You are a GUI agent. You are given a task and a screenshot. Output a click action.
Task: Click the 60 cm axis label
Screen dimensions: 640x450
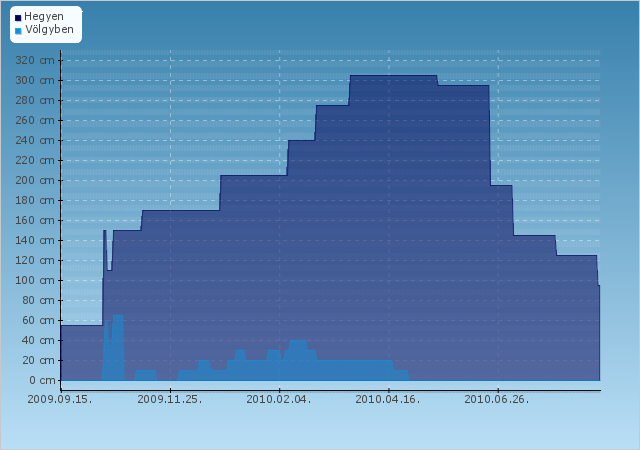tap(38, 321)
